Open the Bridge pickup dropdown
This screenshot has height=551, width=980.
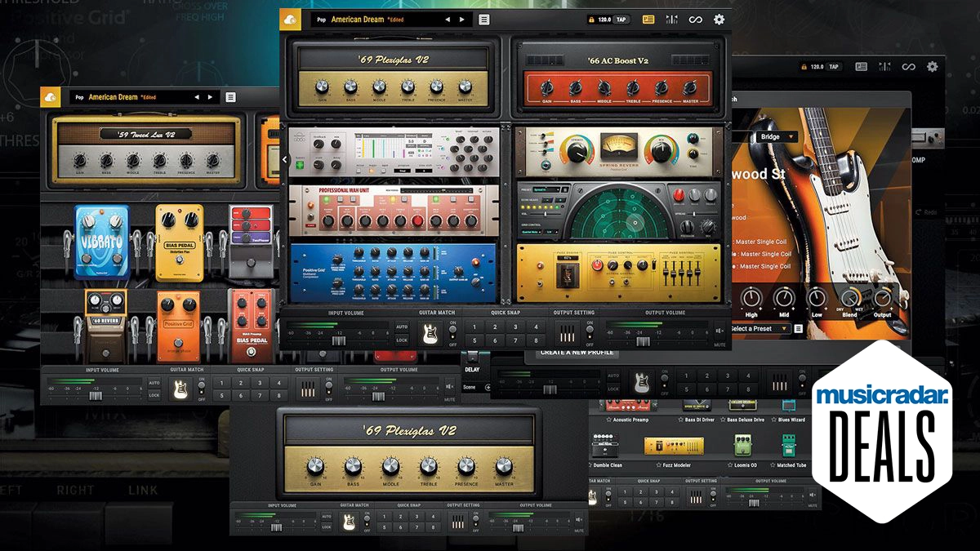(776, 137)
